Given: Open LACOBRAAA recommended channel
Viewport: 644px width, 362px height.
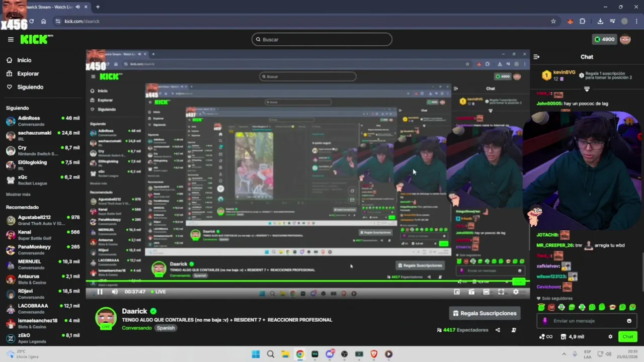Looking at the screenshot, I should [x=42, y=308].
